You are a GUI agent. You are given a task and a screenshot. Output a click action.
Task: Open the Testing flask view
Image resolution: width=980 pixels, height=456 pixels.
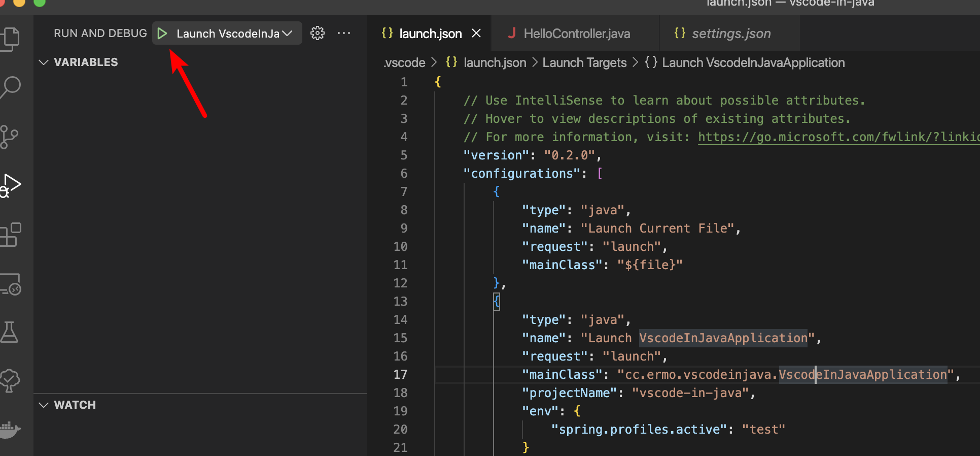(9, 332)
